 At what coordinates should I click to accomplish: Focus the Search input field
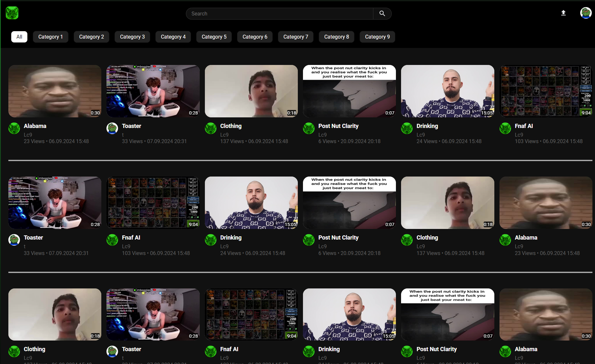pyautogui.click(x=279, y=14)
